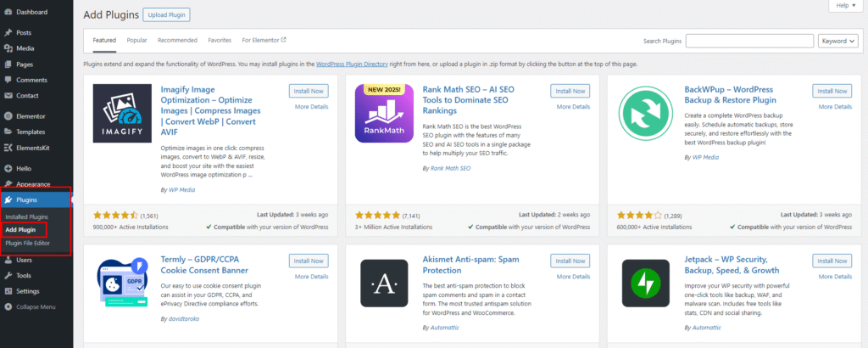Click the Termly plugin logo
Image resolution: width=868 pixels, height=348 pixels.
(122, 283)
